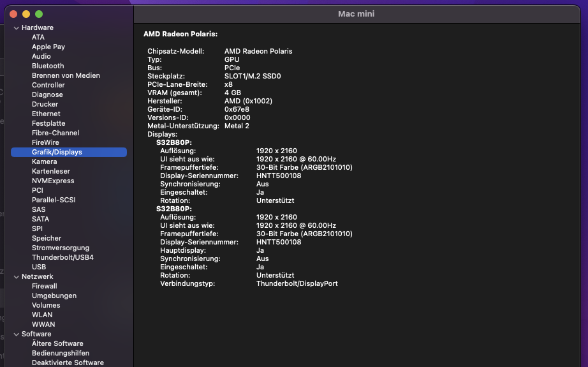The image size is (588, 367).
Task: Select SATA in the sidebar
Action: (x=40, y=219)
